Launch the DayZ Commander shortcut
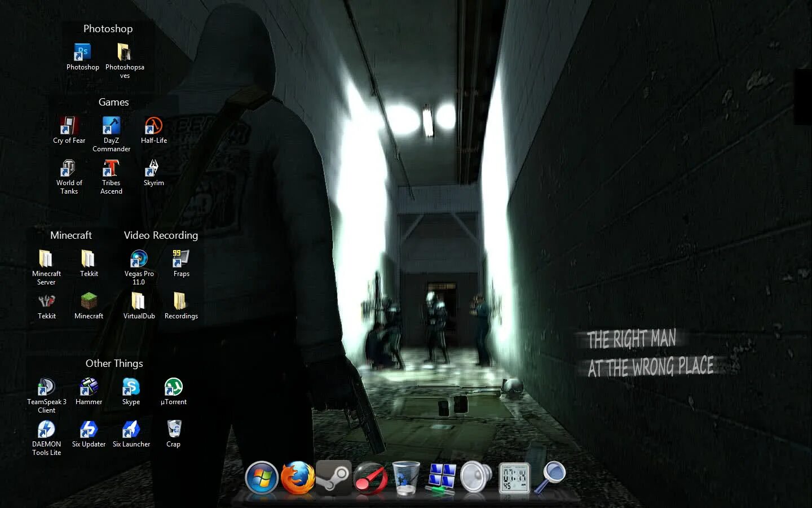Image resolution: width=812 pixels, height=508 pixels. pos(111,125)
